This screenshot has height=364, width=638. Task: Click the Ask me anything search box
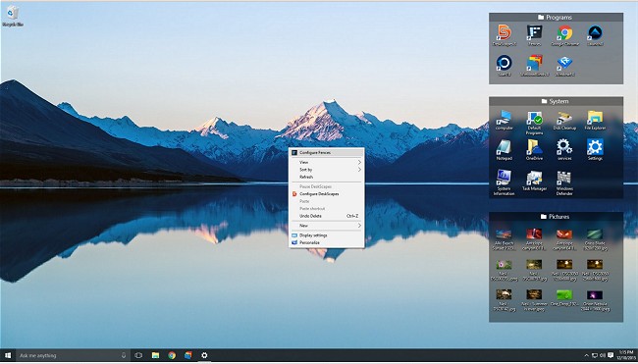[73, 355]
